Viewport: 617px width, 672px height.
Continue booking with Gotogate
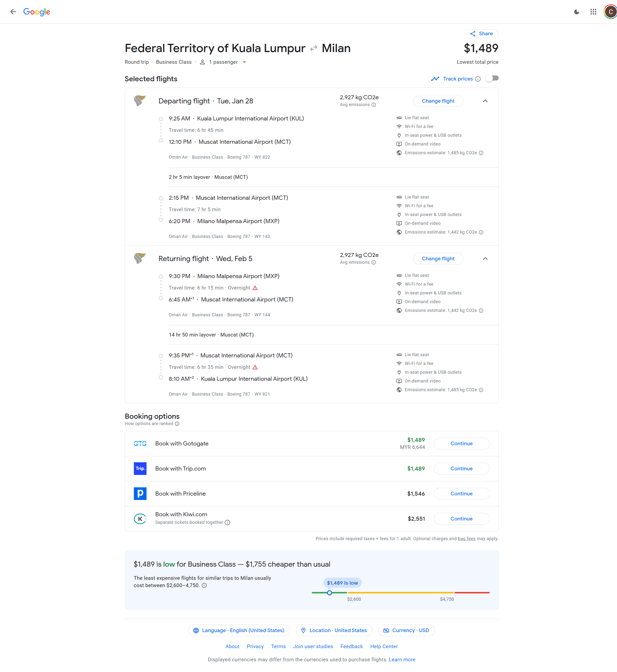pos(461,444)
